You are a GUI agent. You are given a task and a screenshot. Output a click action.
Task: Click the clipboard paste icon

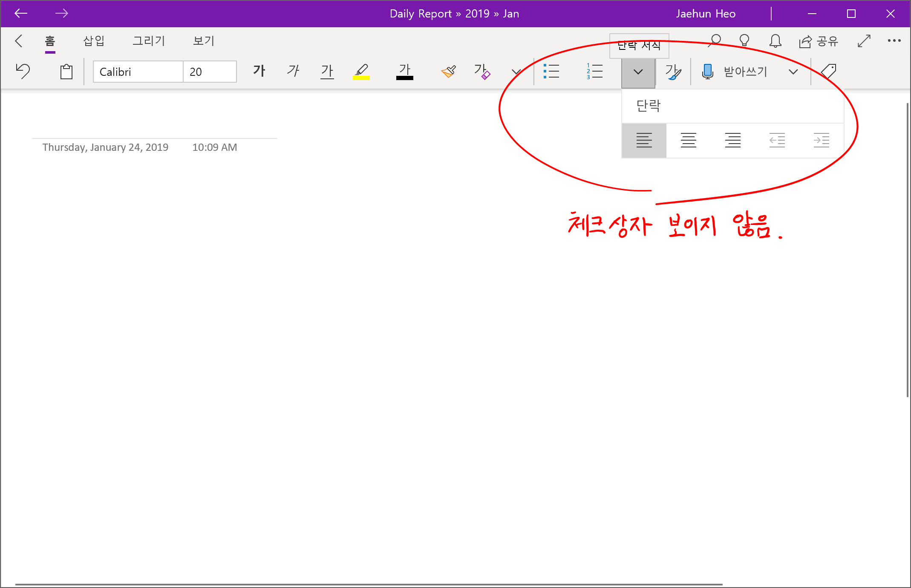pos(66,72)
